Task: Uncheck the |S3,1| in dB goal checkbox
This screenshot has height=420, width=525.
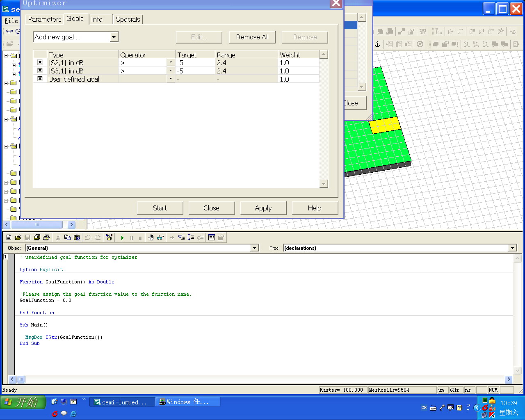Action: tap(40, 71)
